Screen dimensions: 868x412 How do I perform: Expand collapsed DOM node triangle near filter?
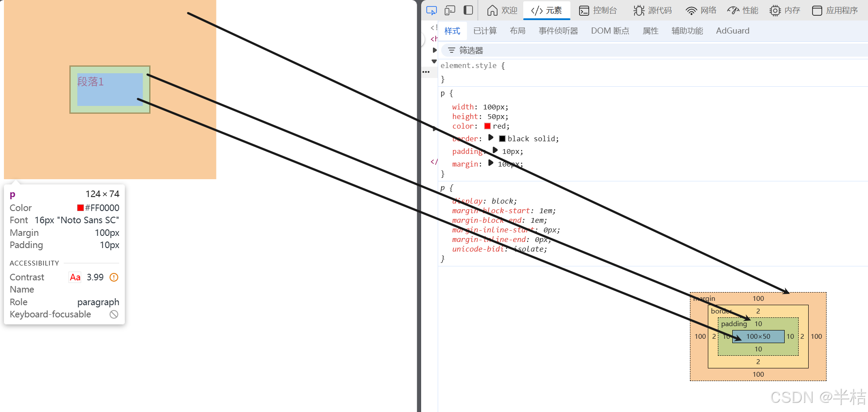pos(435,50)
